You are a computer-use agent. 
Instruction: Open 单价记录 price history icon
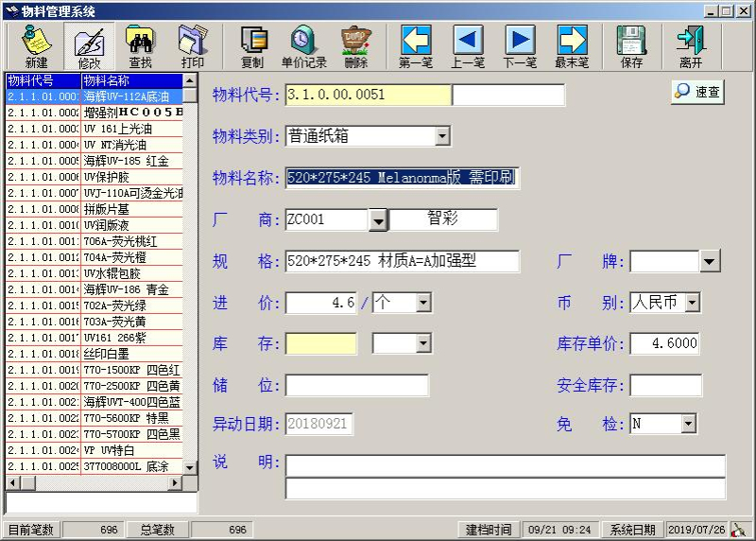303,45
